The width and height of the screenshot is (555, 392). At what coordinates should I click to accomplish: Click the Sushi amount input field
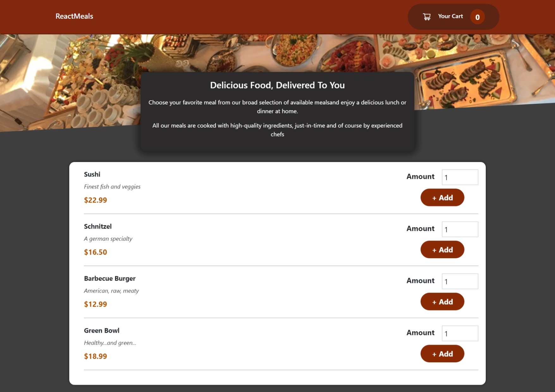point(460,177)
